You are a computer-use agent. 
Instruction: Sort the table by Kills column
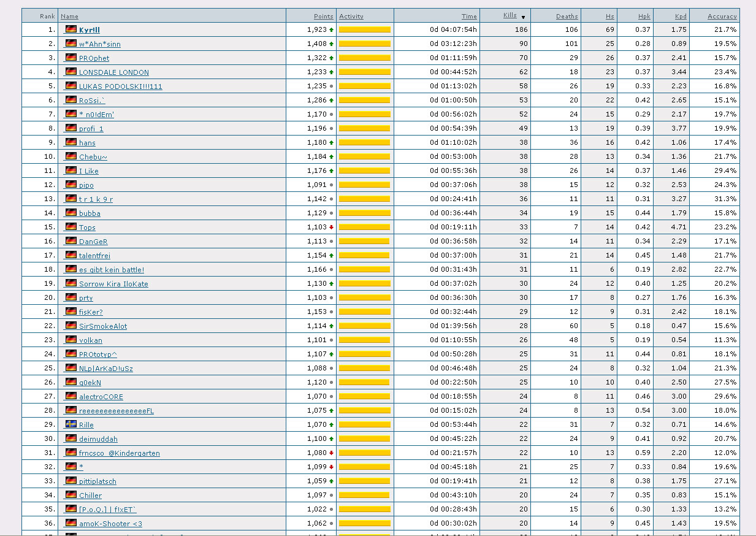(510, 16)
